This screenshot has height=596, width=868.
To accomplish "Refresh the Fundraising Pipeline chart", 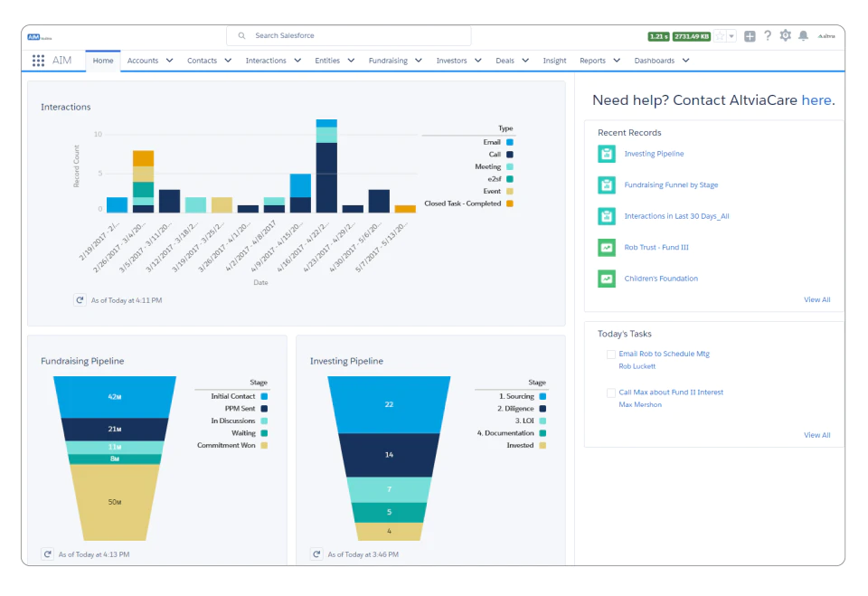I will pyautogui.click(x=48, y=553).
